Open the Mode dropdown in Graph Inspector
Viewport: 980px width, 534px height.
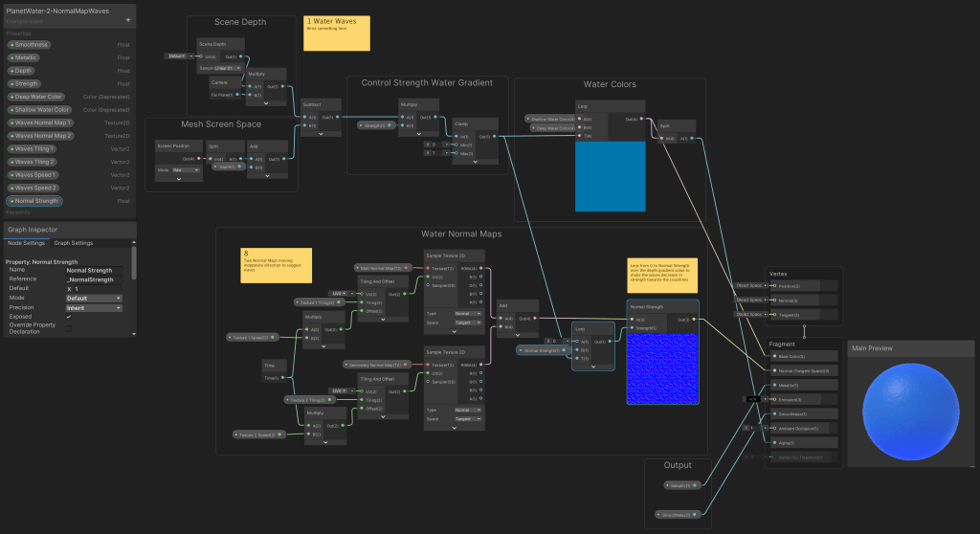tap(94, 298)
